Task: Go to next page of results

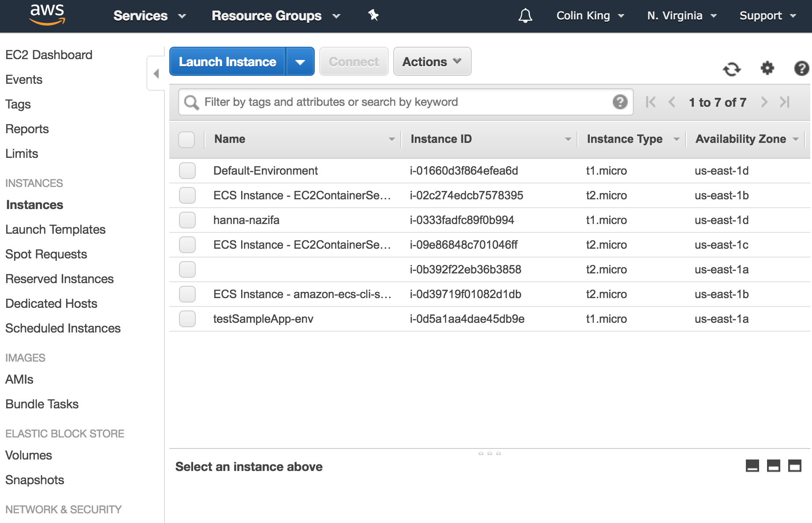Action: click(x=764, y=102)
